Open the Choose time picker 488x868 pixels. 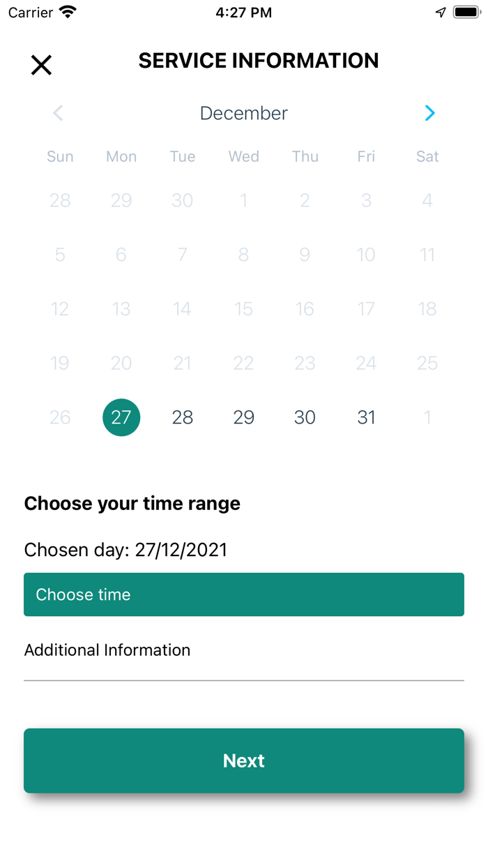point(244,594)
